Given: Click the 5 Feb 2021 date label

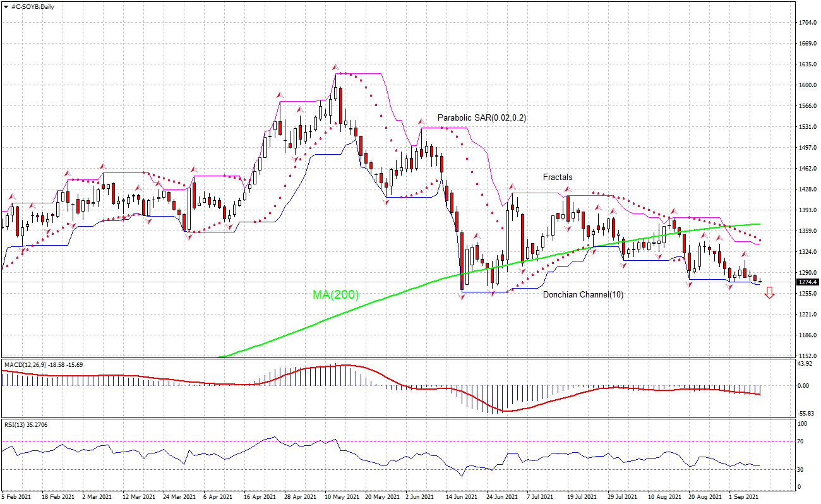Looking at the screenshot, I should click(16, 497).
